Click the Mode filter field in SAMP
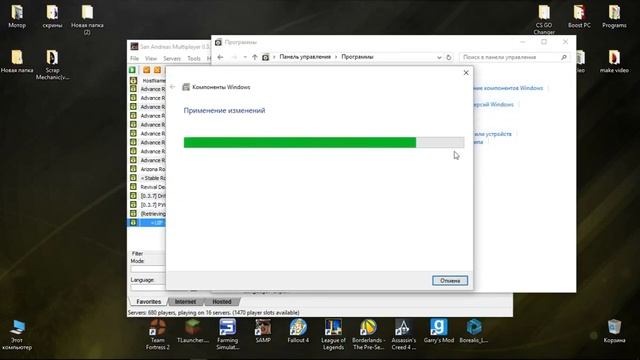 [x=148, y=269]
